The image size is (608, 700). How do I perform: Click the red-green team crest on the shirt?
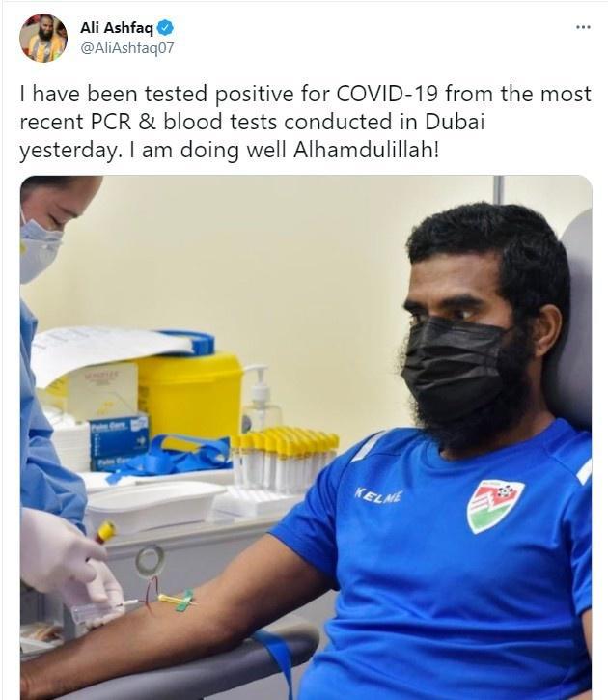click(x=495, y=505)
